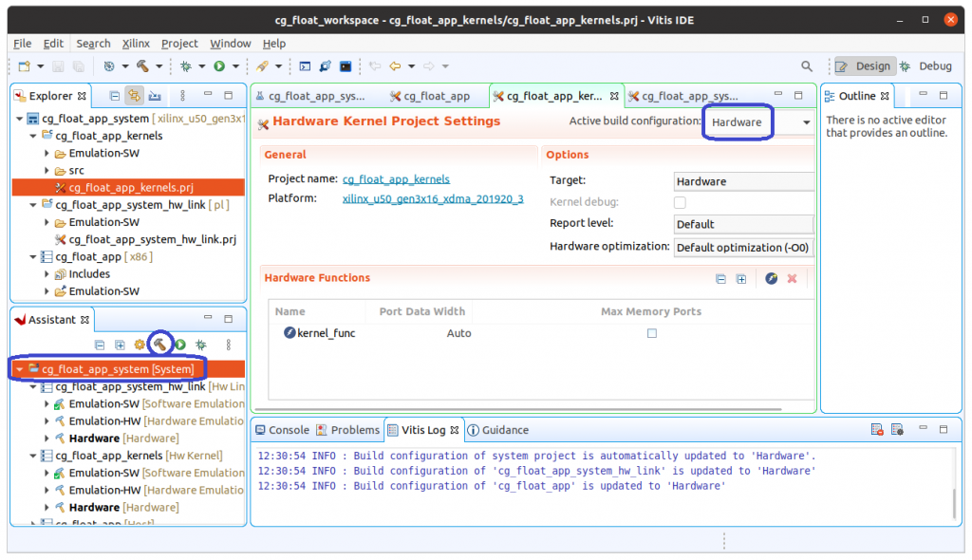Viewport: 972px width, 560px height.
Task: Click the connection target toolbar icon
Action: (x=326, y=66)
